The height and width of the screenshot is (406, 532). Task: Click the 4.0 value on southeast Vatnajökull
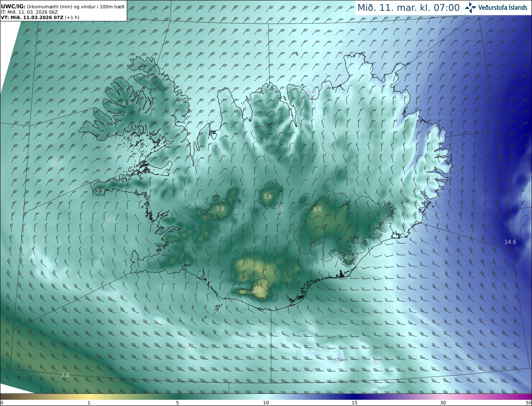point(348,257)
